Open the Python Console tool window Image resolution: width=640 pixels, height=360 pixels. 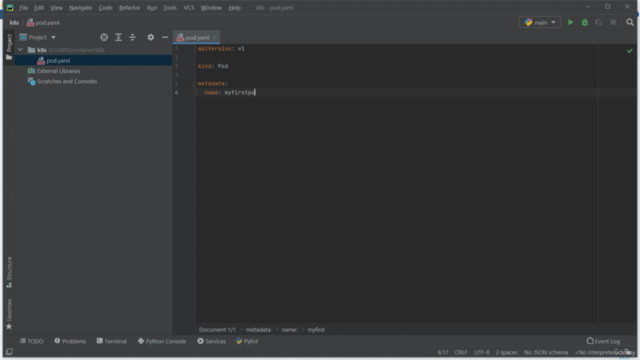point(162,341)
